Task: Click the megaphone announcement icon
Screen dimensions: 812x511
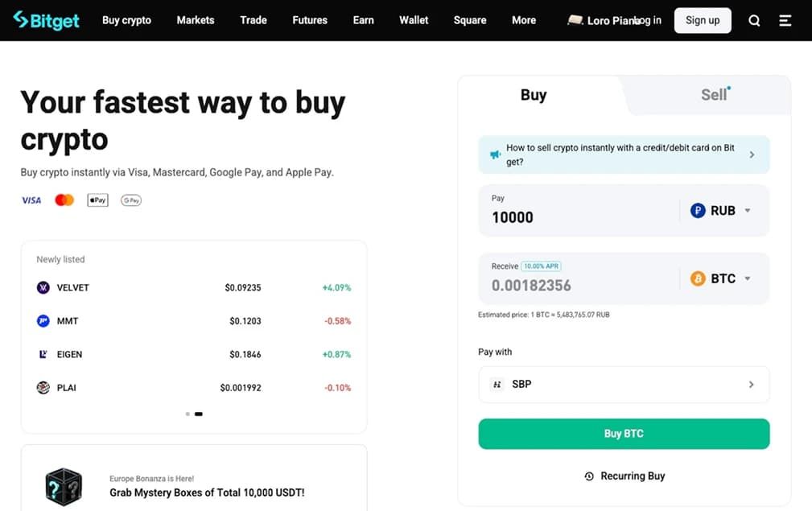Action: (495, 155)
